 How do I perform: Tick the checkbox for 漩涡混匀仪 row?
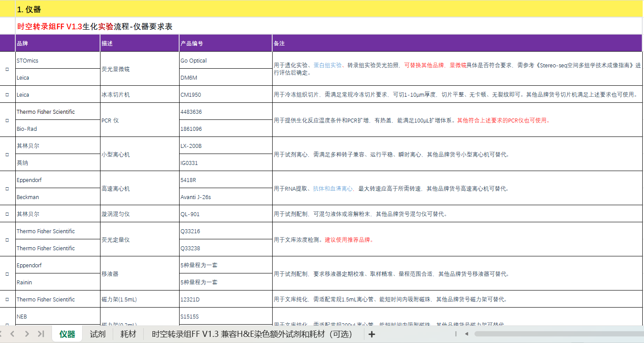[x=7, y=214]
